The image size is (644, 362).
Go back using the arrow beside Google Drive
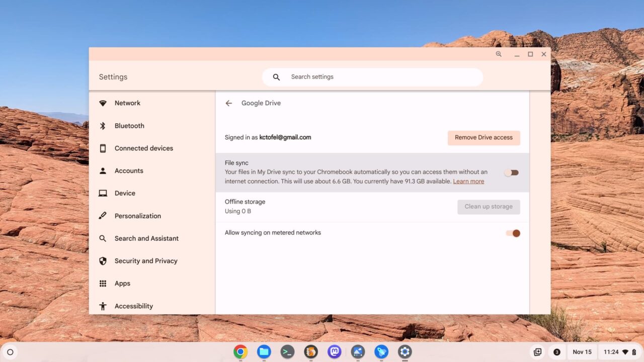[x=229, y=103]
